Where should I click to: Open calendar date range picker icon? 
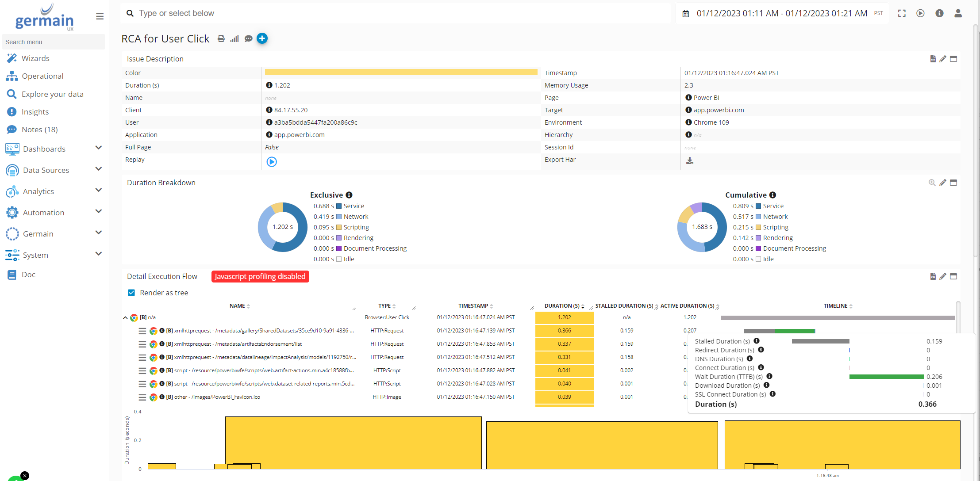685,14
